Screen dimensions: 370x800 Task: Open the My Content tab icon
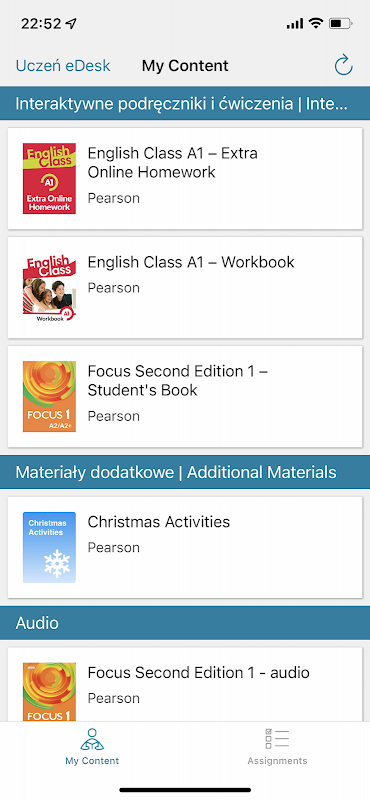pyautogui.click(x=92, y=739)
